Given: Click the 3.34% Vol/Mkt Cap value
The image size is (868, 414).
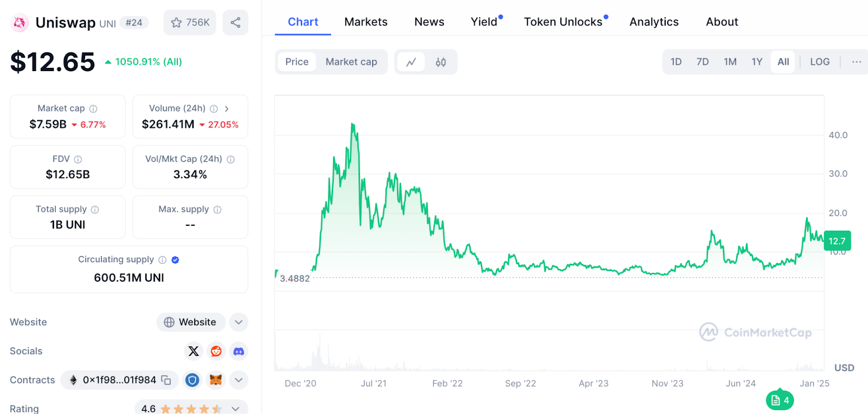Looking at the screenshot, I should [x=190, y=175].
